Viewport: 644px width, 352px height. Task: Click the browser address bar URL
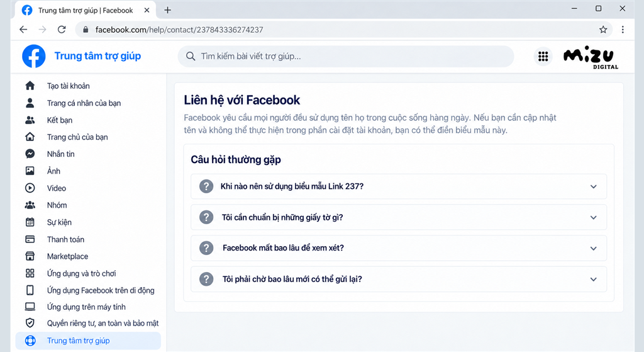tap(179, 30)
